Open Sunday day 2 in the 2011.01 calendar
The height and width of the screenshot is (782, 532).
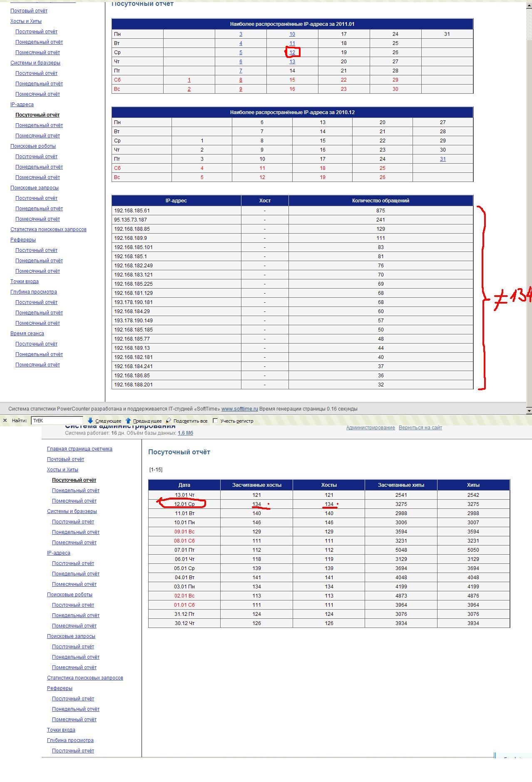(189, 89)
